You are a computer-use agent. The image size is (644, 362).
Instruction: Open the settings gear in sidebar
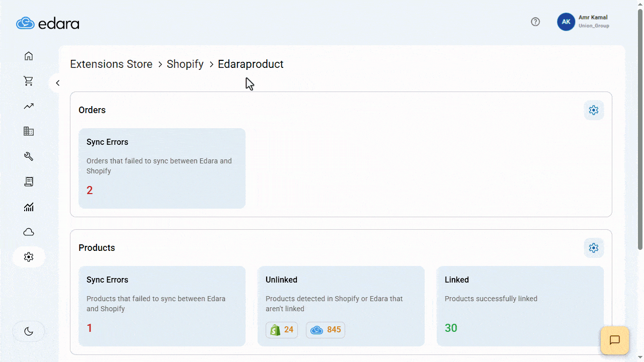click(29, 257)
